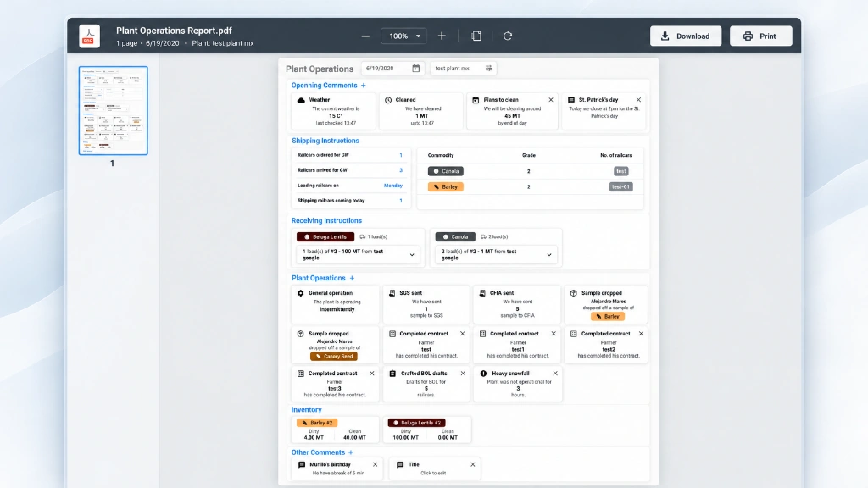The image size is (868, 488).
Task: Click the truck icon beside 1 load(s)
Action: pos(363,237)
